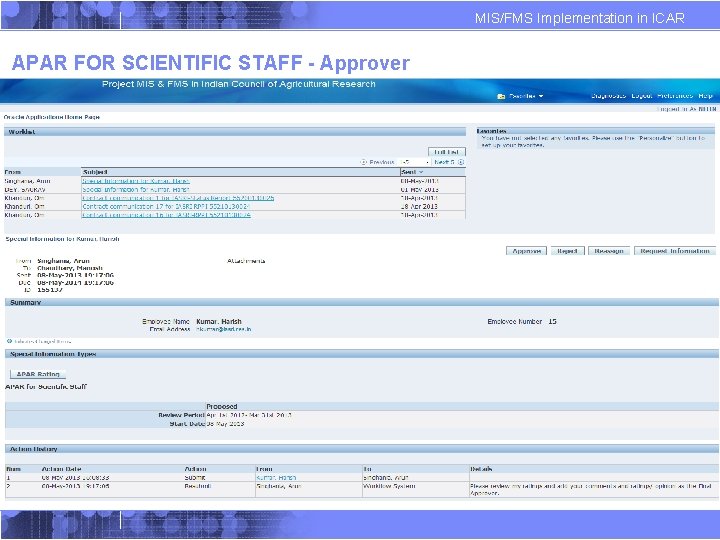Click the Indicates Changed Items icon
720x540 pixels.
[9, 341]
